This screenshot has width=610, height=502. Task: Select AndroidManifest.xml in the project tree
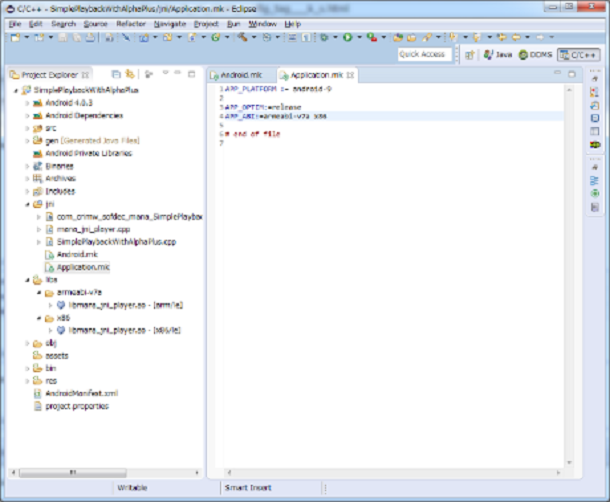click(x=75, y=393)
